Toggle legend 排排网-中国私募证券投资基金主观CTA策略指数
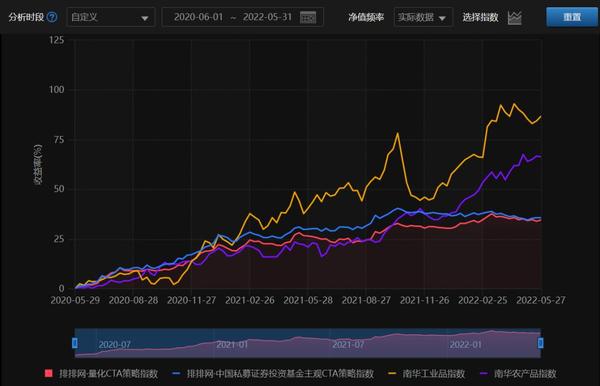This screenshot has width=600, height=386. point(273,373)
